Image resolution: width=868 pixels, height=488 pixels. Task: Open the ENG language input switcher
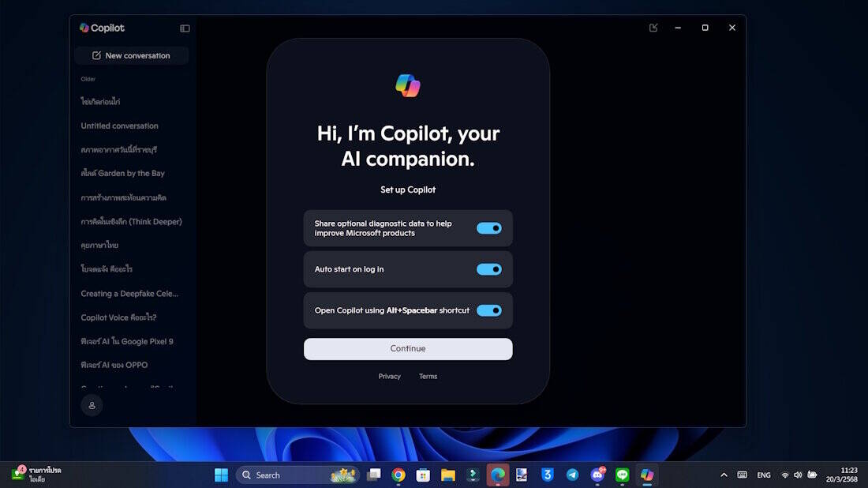pyautogui.click(x=763, y=475)
